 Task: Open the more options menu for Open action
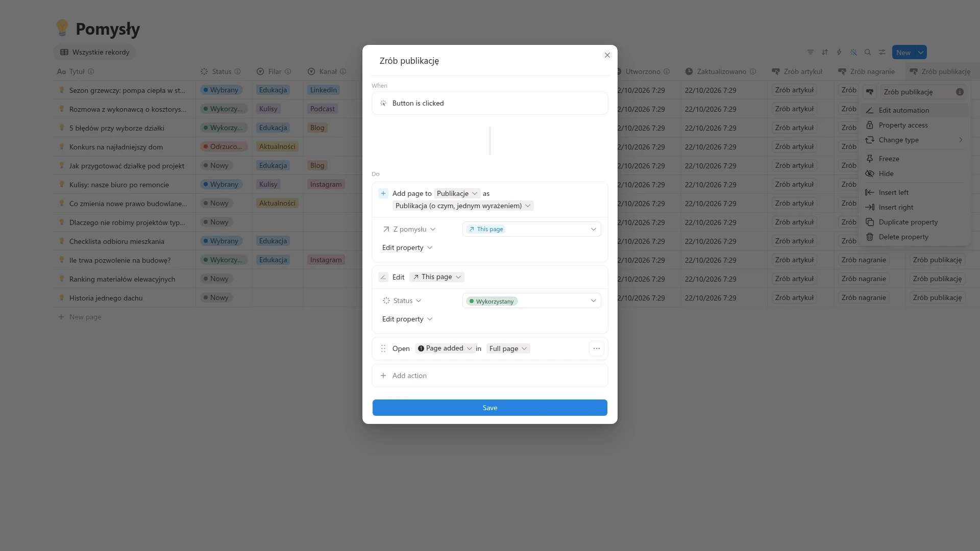click(x=596, y=348)
